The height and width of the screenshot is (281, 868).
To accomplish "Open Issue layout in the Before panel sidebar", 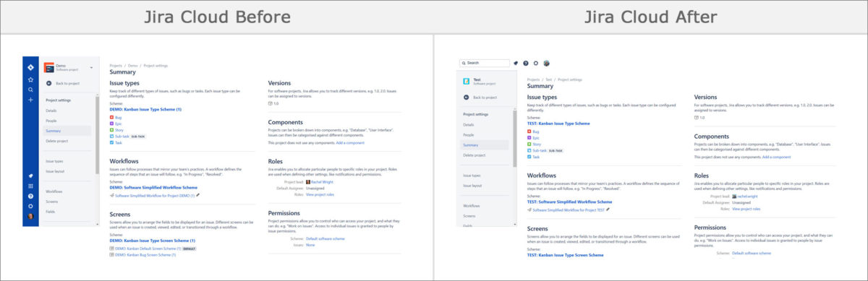I will (x=55, y=171).
